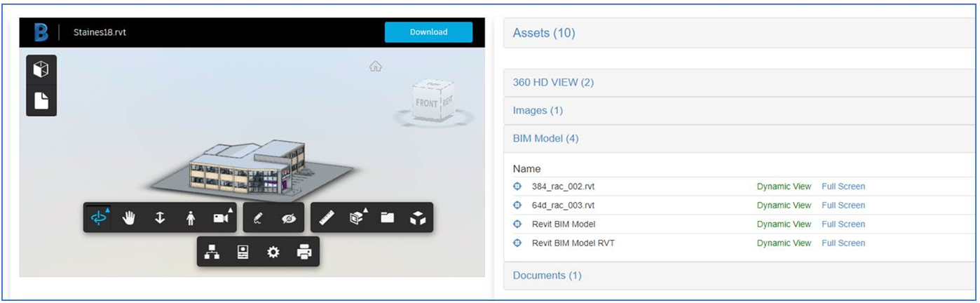Activate First Person walk tool

pos(191,218)
